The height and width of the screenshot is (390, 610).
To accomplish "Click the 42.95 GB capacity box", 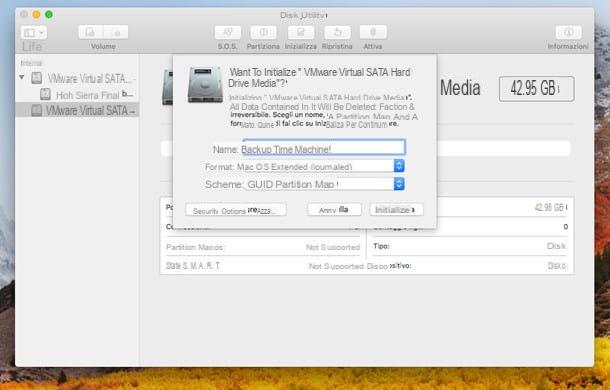I will pyautogui.click(x=536, y=89).
